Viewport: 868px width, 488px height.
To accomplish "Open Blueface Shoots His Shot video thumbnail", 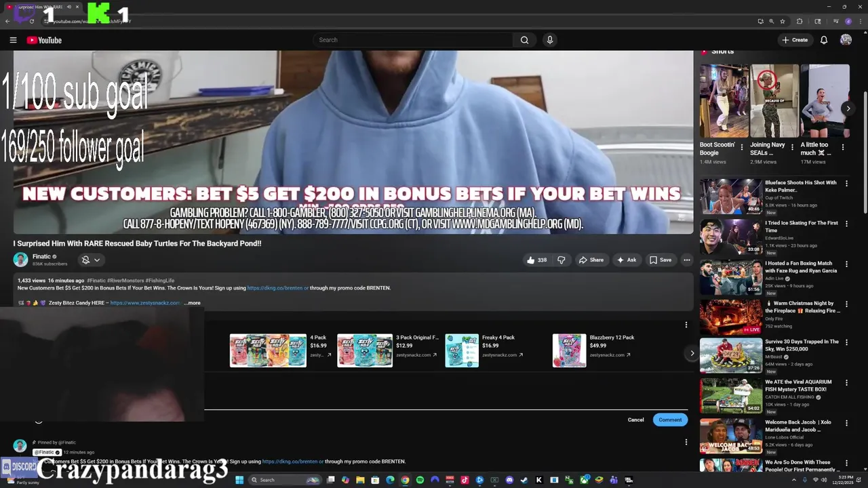I will [x=731, y=196].
